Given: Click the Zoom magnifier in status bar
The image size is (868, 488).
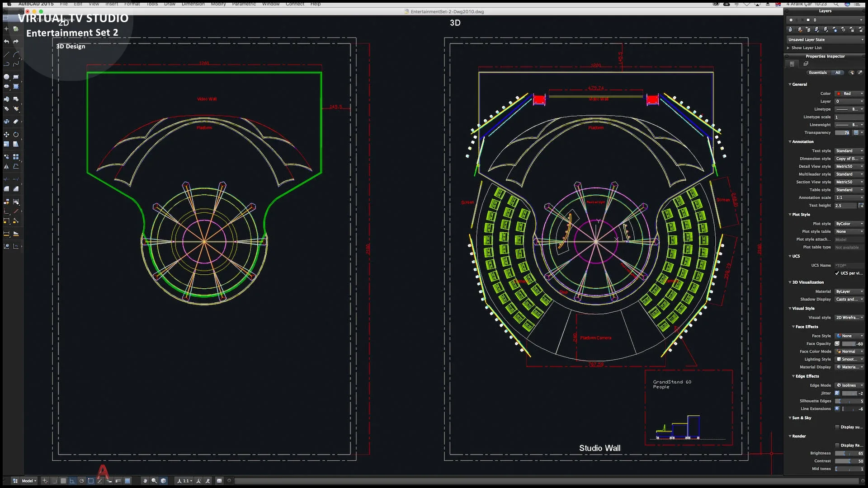Looking at the screenshot, I should tap(154, 481).
